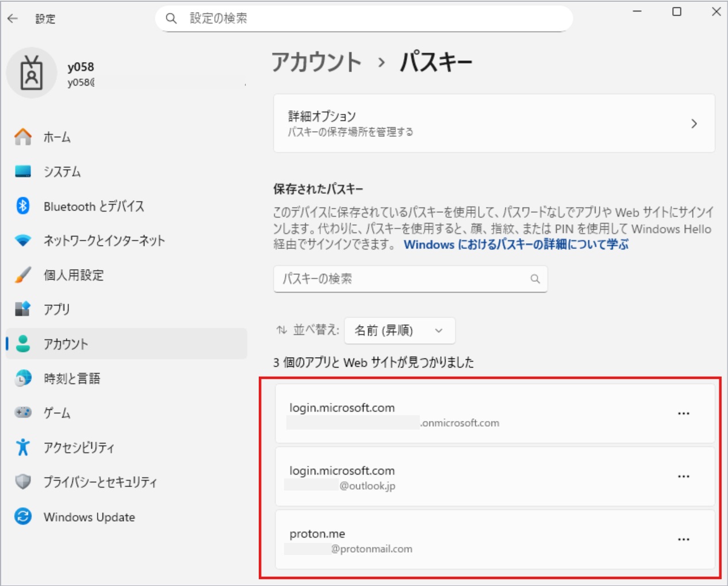Open options for the outlook.jp passkey
728x586 pixels.
(684, 476)
